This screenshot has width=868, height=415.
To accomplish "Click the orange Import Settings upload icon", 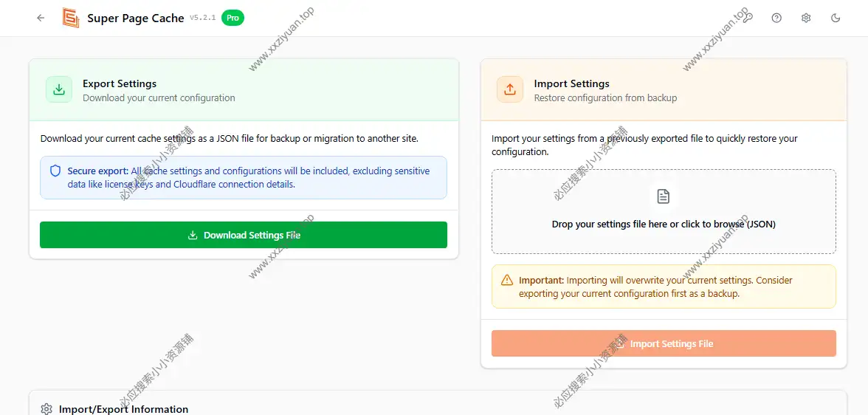I will 510,89.
